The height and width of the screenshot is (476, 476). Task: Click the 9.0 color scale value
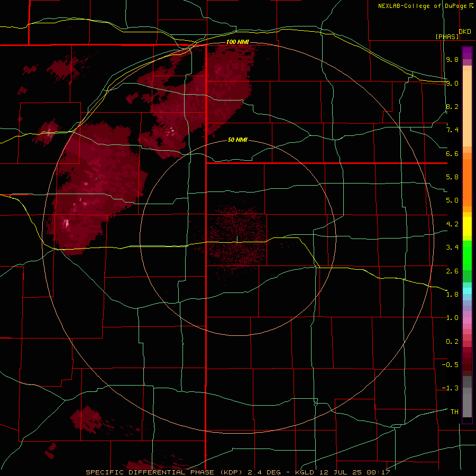tap(452, 83)
